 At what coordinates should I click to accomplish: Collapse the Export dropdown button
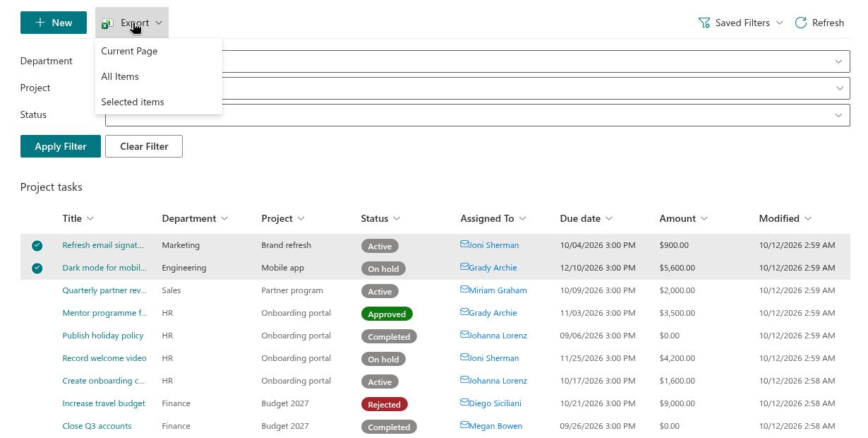coord(132,23)
